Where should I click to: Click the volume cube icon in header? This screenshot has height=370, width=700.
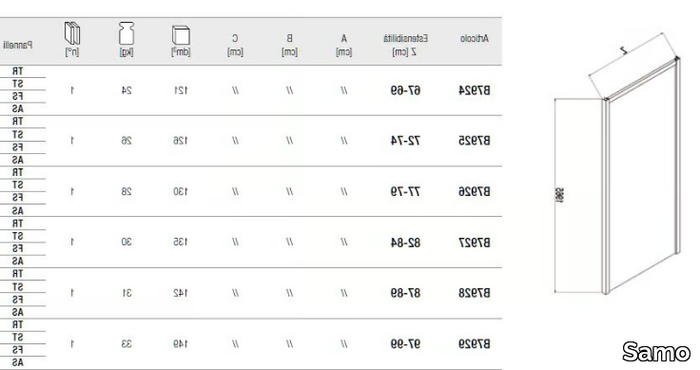181,35
